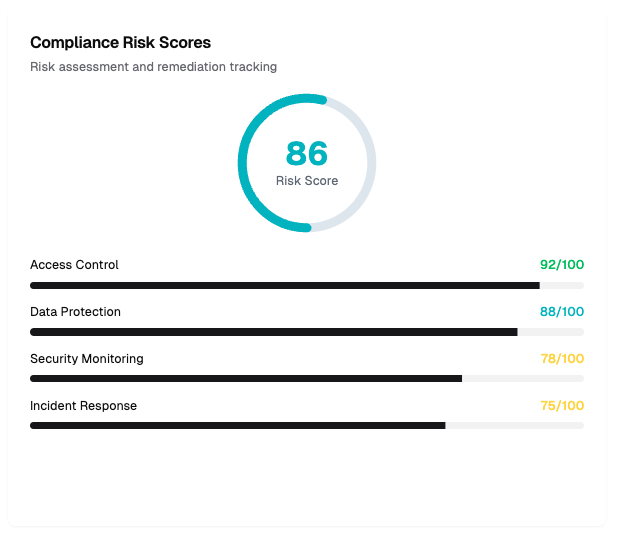The width and height of the screenshot is (620, 535).
Task: Click the teal 88/100 score value
Action: click(561, 312)
